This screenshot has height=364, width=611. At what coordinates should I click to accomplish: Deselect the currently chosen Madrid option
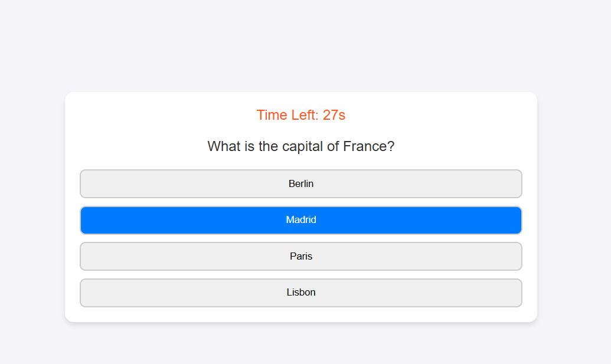coord(301,220)
